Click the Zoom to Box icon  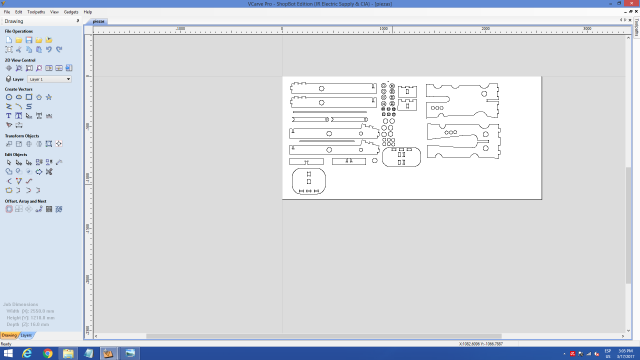coord(29,68)
